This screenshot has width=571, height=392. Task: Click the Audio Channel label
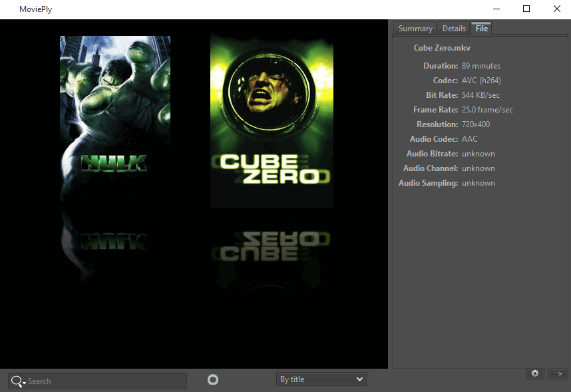tap(431, 168)
